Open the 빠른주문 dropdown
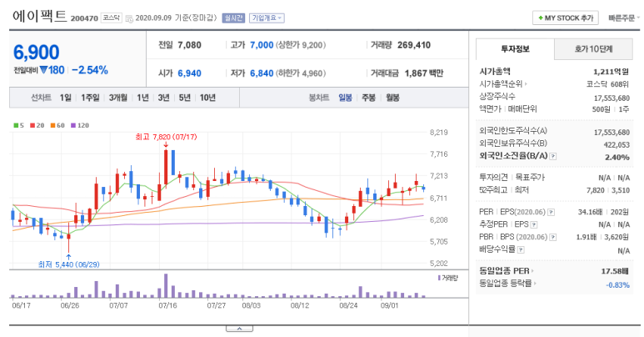Image resolution: width=644 pixels, height=337 pixels. coord(623,18)
